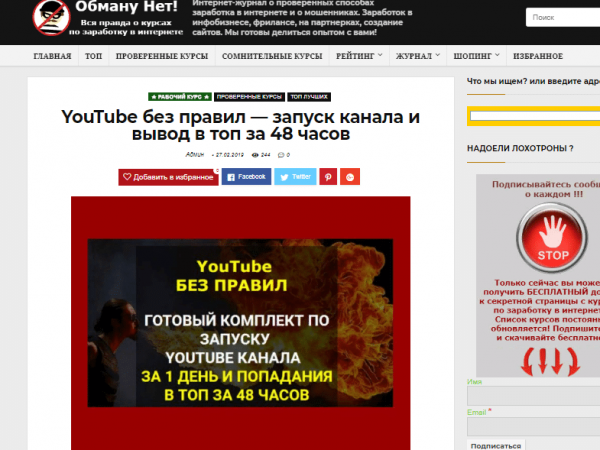Click the yellow-bordered search input in the sidebar
The image size is (600, 450).
[535, 116]
